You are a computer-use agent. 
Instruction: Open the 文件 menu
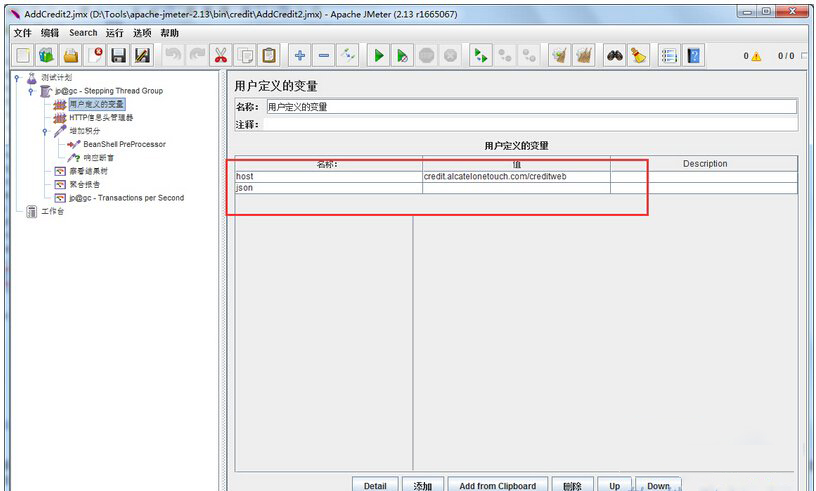click(22, 33)
